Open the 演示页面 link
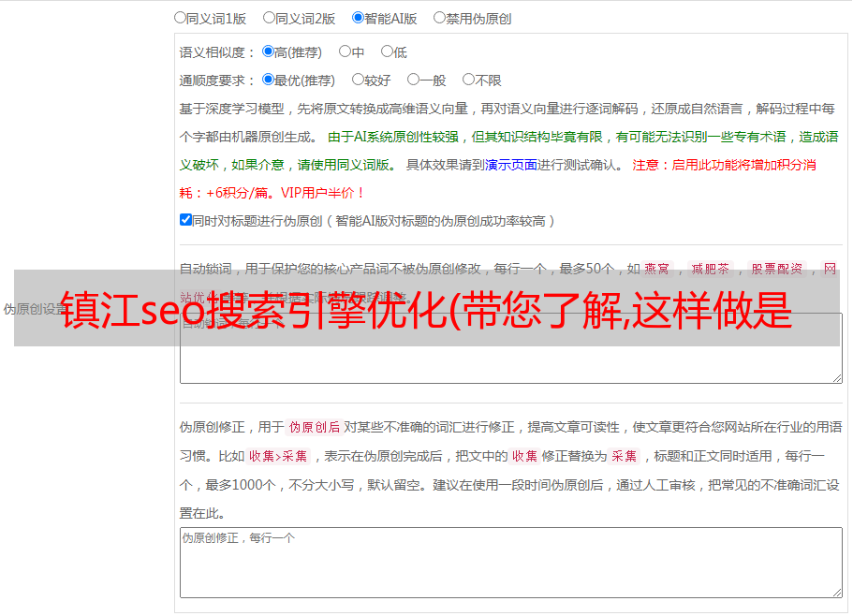Viewport: 853px width, 616px height. [510, 165]
